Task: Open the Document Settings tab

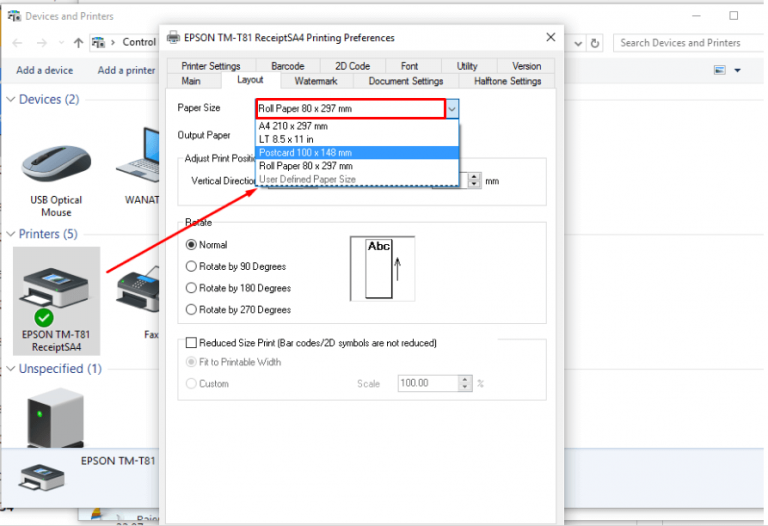Action: pos(406,81)
